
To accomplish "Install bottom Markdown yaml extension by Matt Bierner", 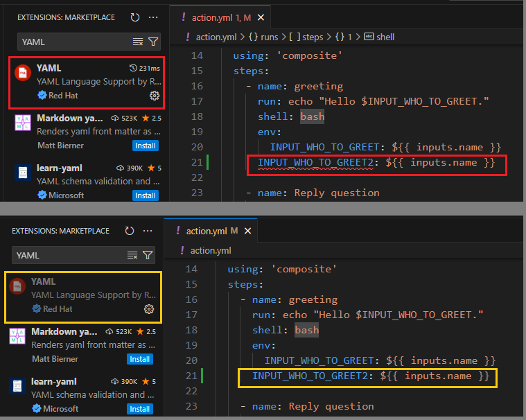I will point(140,359).
